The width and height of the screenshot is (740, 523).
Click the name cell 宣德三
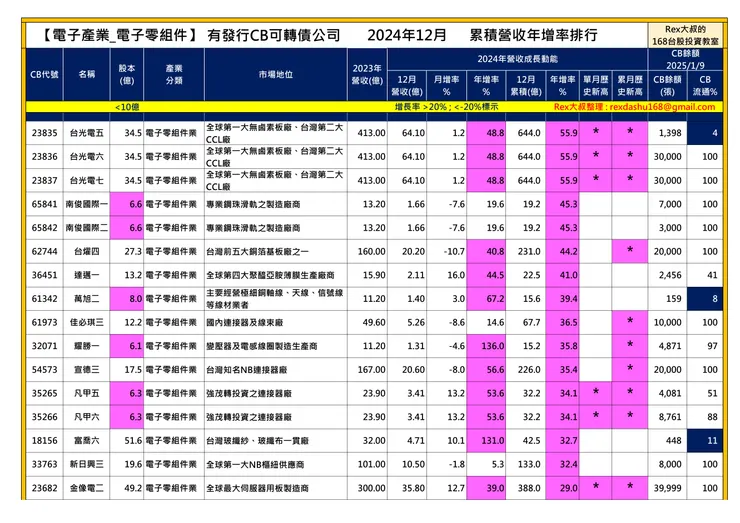point(86,370)
